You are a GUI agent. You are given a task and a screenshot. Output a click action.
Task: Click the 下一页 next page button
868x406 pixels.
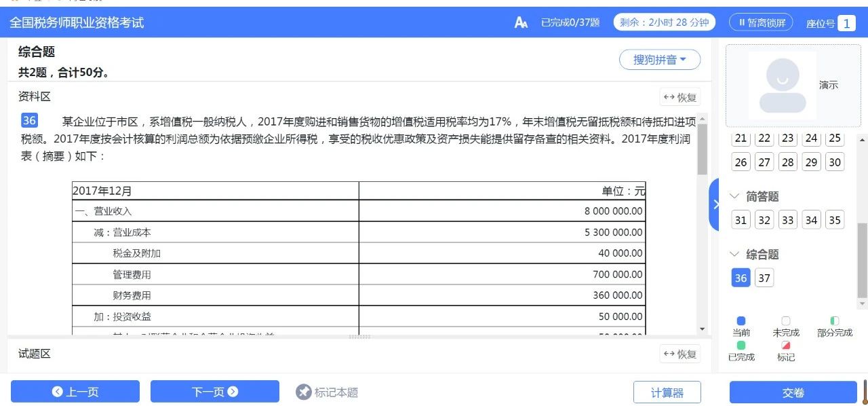point(214,392)
